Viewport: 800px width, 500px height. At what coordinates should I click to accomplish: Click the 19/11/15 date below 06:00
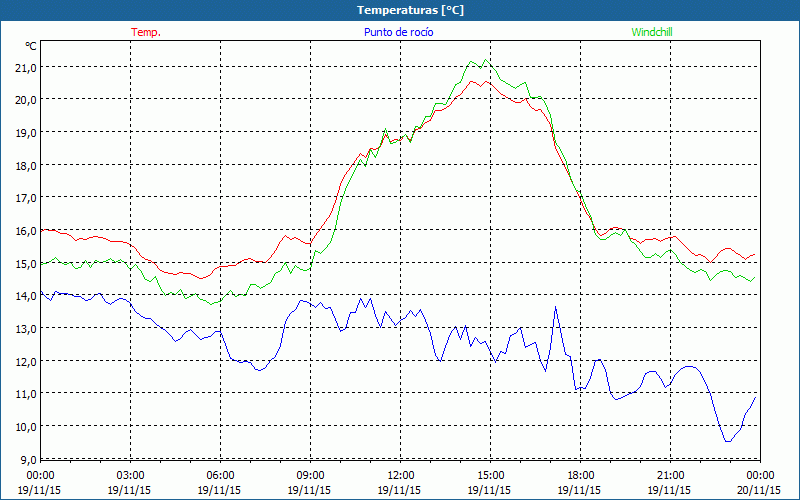(x=219, y=490)
